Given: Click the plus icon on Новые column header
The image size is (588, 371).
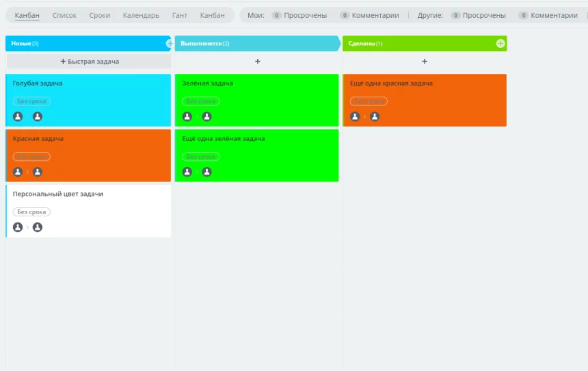Looking at the screenshot, I should [x=170, y=43].
